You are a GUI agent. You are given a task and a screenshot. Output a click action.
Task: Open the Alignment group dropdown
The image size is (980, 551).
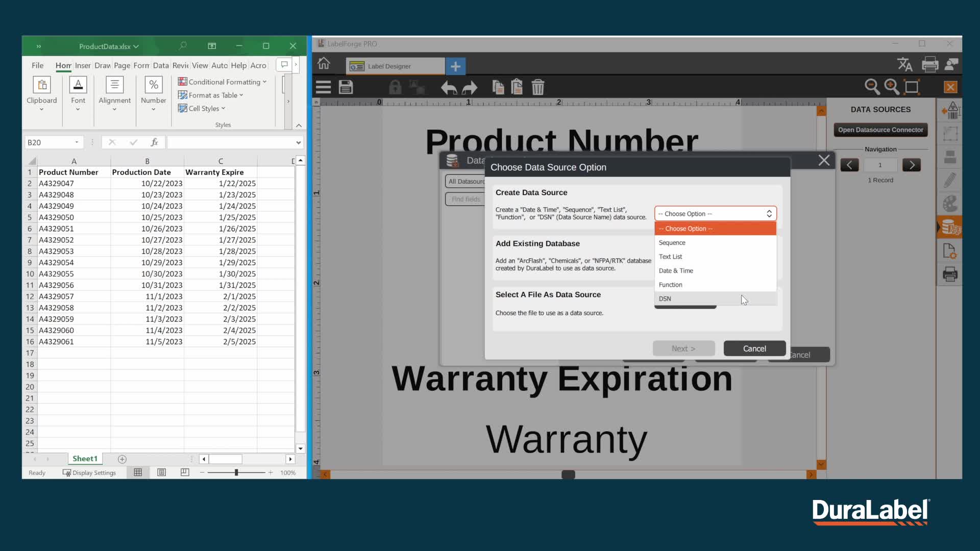[115, 109]
